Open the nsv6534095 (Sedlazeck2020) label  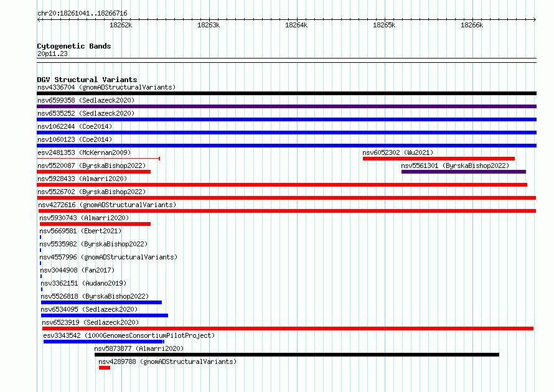tap(89, 309)
